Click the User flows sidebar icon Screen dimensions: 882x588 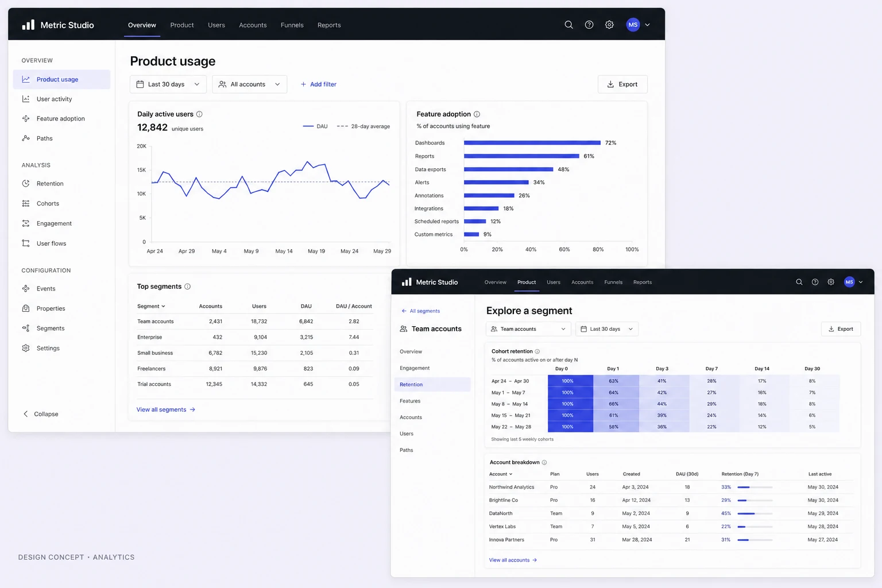26,243
